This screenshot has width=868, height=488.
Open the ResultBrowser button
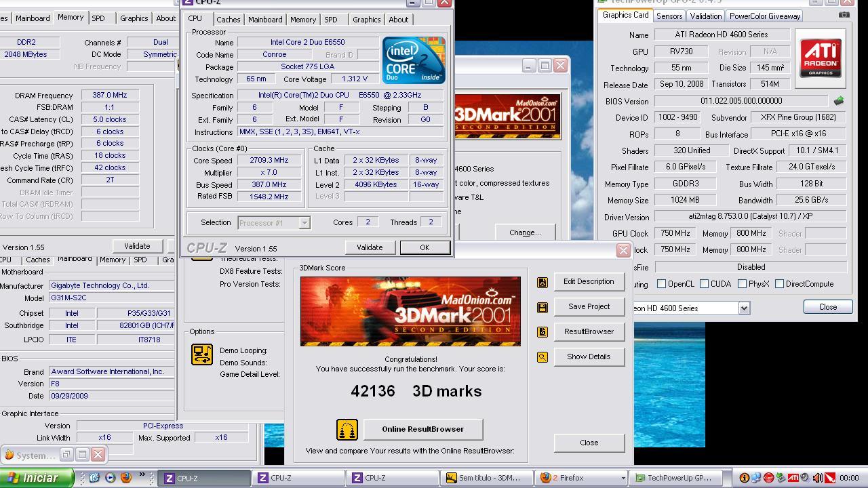tap(589, 332)
